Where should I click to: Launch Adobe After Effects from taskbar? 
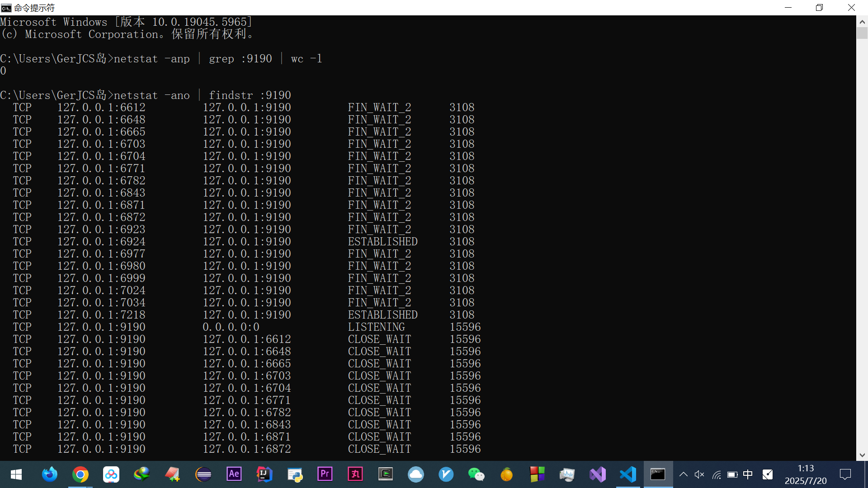pos(234,474)
